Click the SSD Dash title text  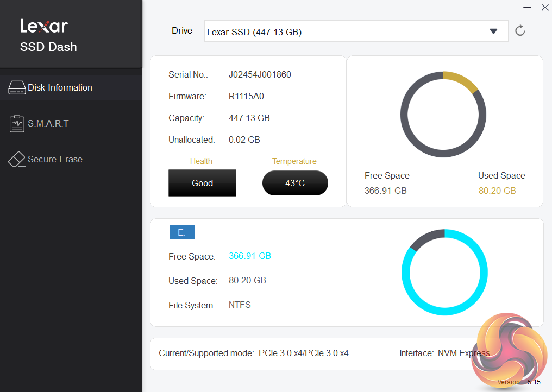(x=48, y=47)
